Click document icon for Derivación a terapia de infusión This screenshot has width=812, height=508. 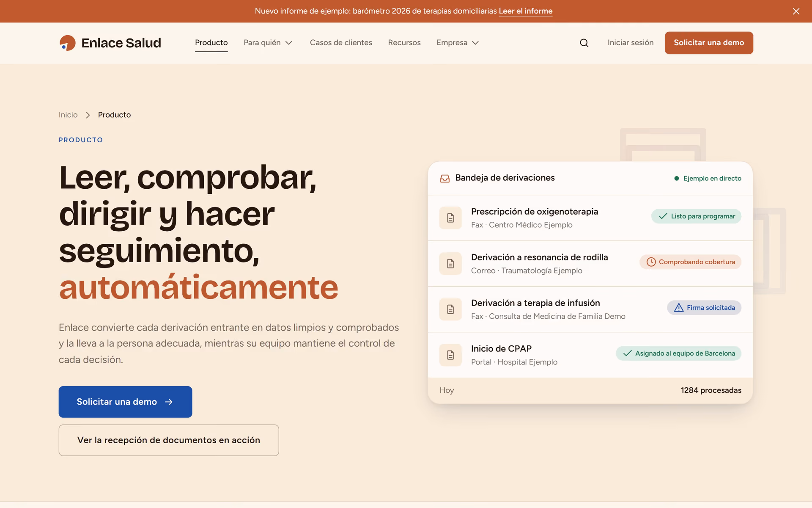click(x=450, y=309)
